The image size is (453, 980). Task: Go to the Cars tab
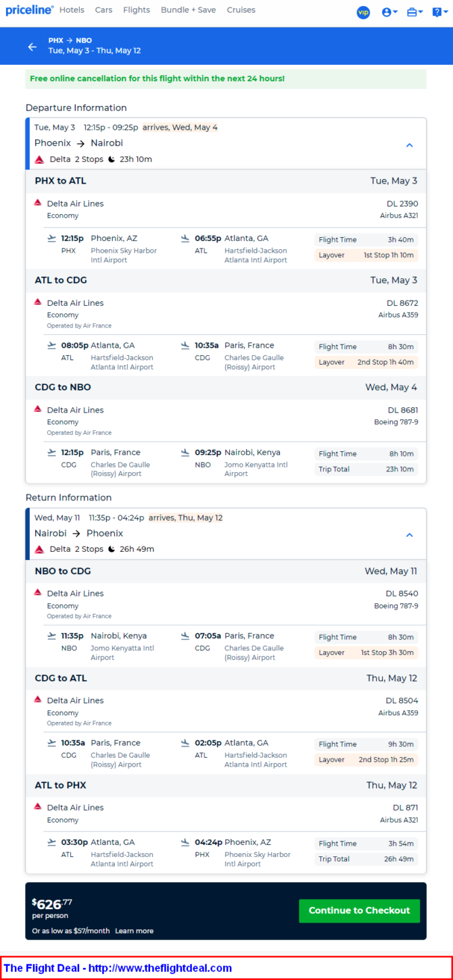[103, 10]
